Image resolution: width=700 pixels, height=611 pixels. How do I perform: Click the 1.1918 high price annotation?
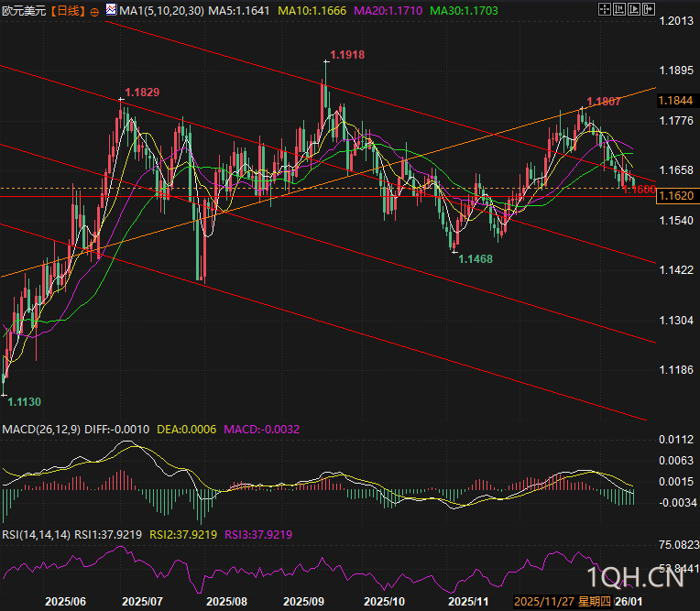click(347, 55)
